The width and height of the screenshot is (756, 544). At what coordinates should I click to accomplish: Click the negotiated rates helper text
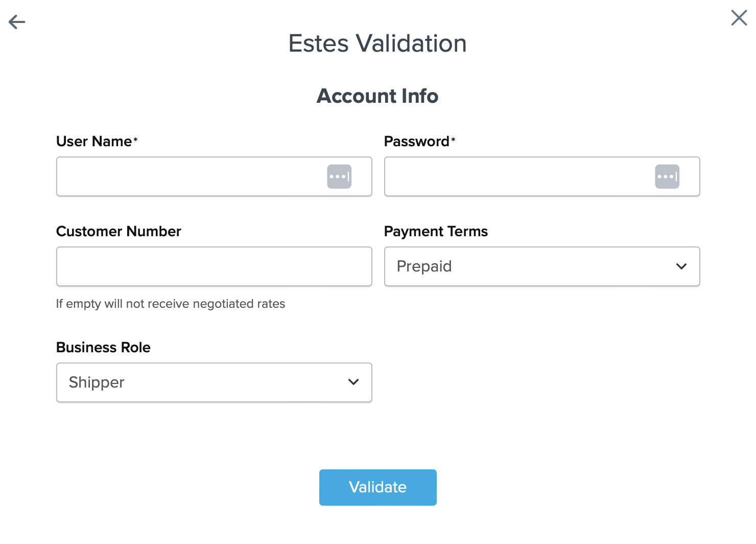pyautogui.click(x=171, y=304)
